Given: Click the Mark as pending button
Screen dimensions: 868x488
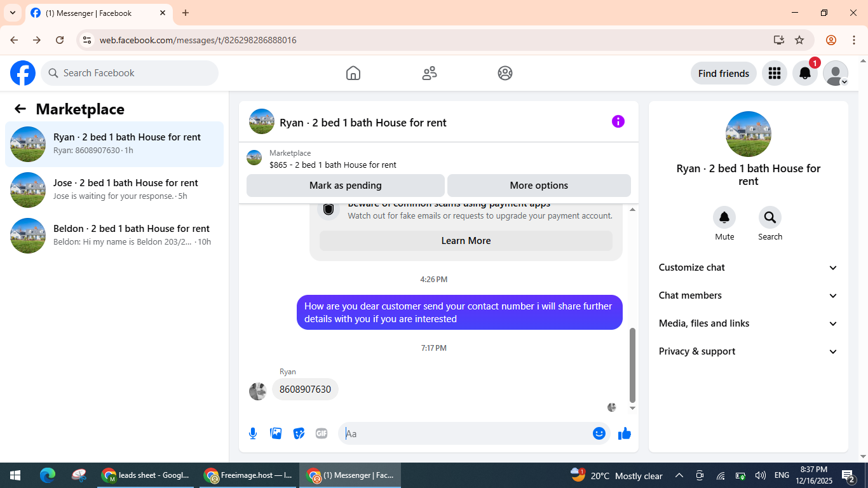Looking at the screenshot, I should click(346, 186).
